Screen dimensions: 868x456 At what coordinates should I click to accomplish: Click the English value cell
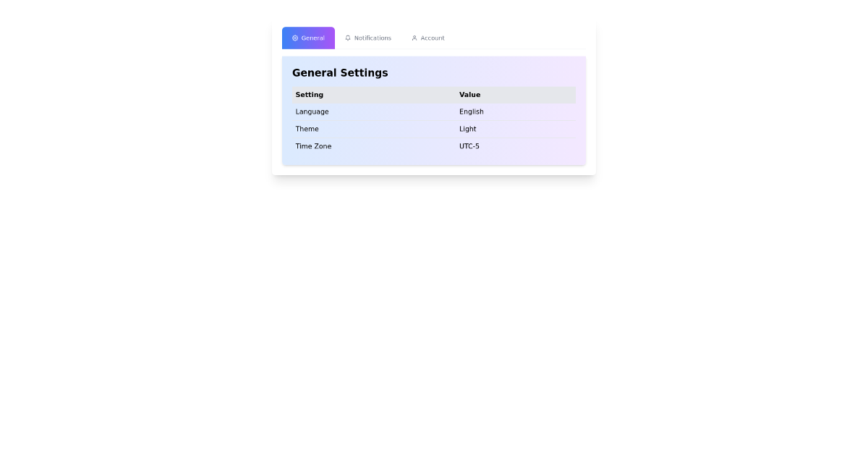pyautogui.click(x=471, y=111)
